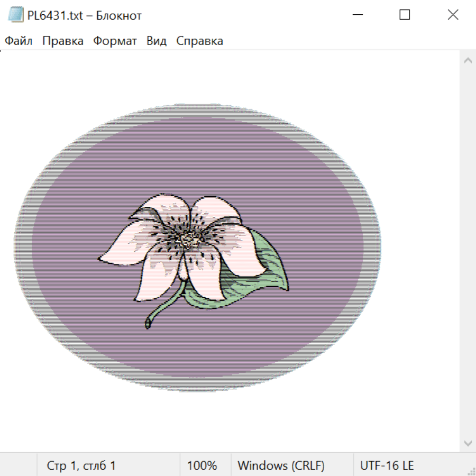Click the Notepad icon in the title bar
Screen dimensions: 476x476
coord(16,15)
